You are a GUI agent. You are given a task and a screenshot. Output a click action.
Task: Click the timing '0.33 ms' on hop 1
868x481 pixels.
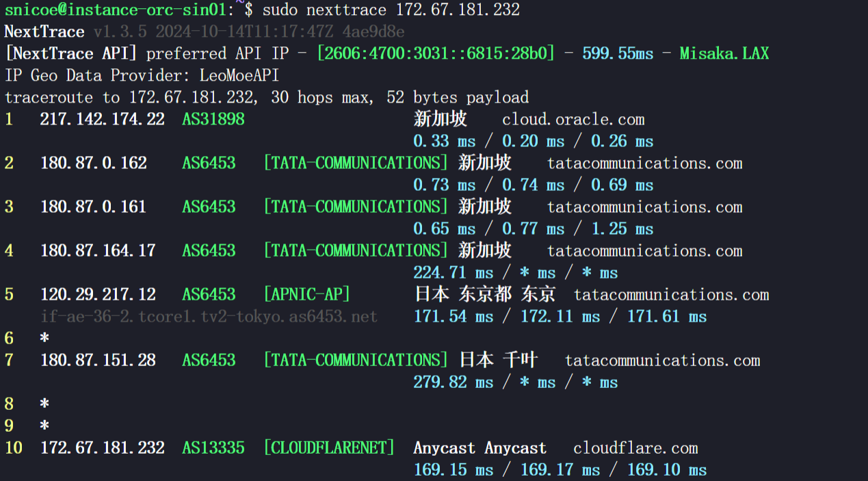pyautogui.click(x=445, y=141)
